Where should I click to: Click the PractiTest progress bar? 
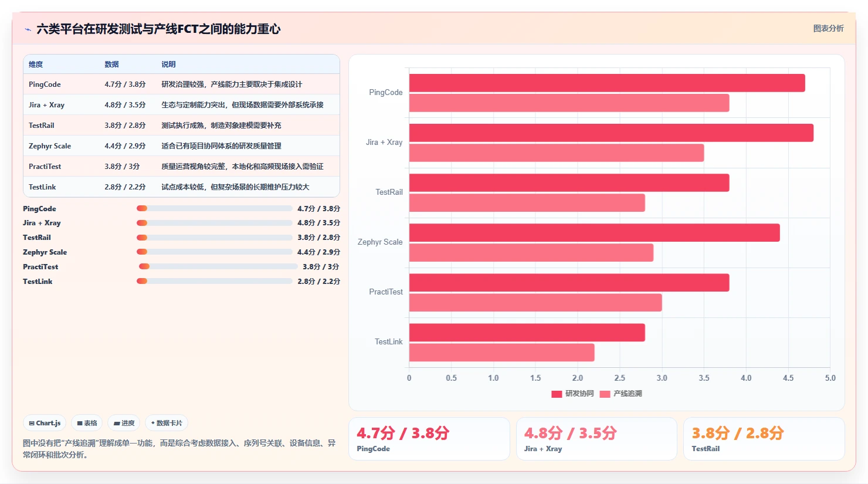tap(218, 266)
